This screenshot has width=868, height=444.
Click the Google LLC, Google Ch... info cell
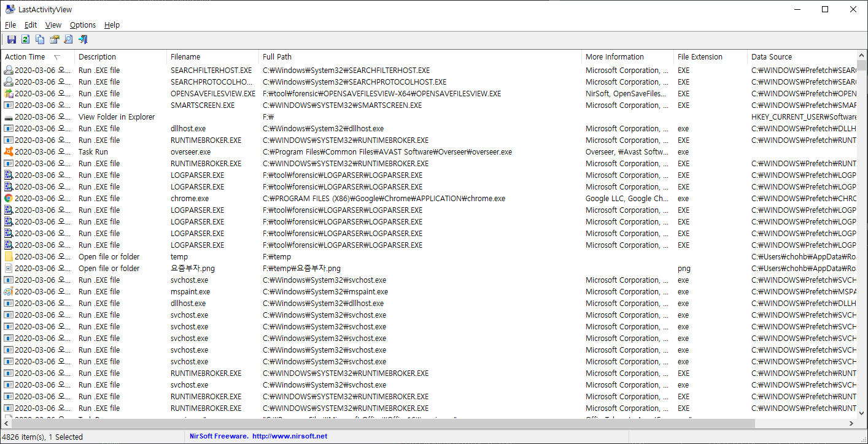tap(627, 199)
